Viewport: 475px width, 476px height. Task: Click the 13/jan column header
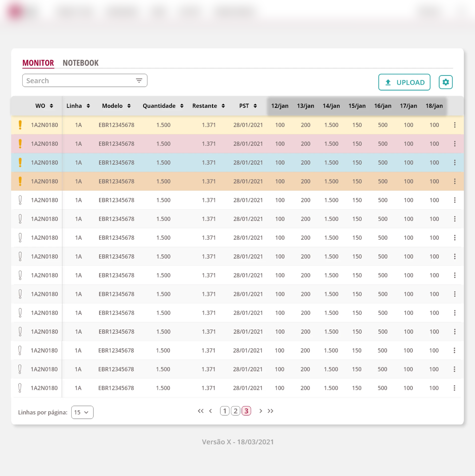pyautogui.click(x=306, y=106)
